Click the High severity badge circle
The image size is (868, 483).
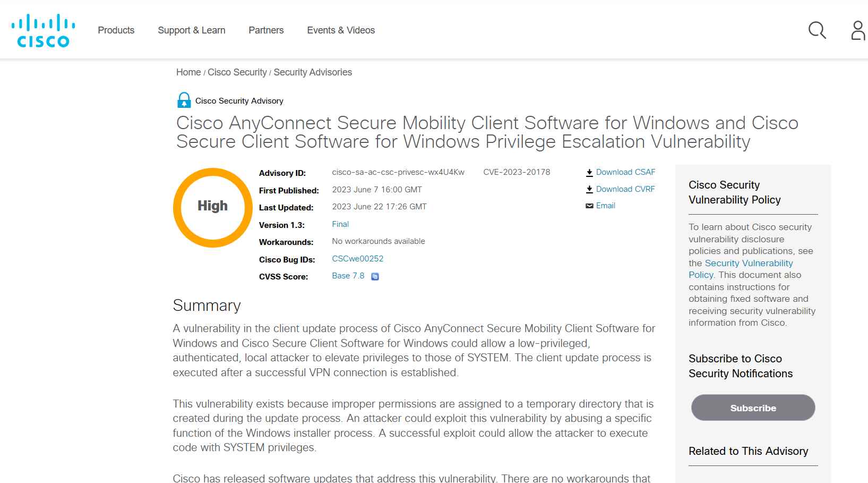click(x=212, y=206)
